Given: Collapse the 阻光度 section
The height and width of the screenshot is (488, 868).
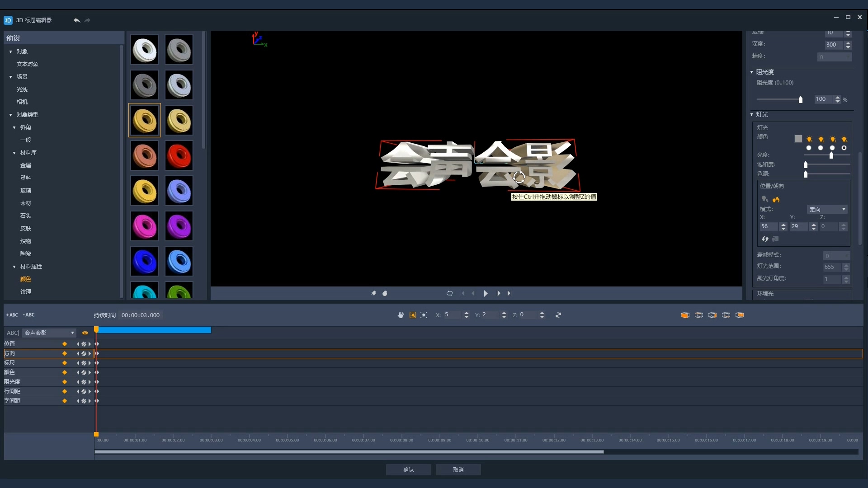Looking at the screenshot, I should pos(752,72).
